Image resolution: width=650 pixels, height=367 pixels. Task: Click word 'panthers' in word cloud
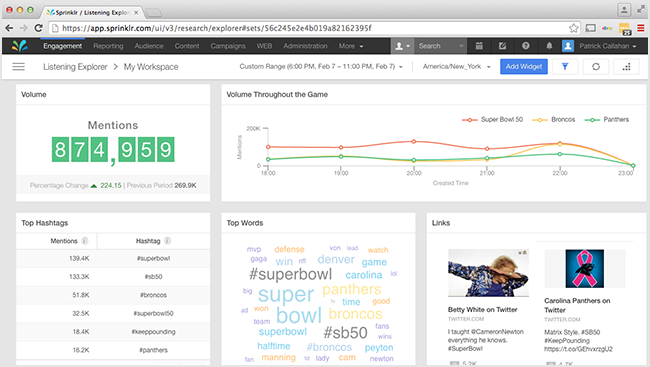coord(352,289)
